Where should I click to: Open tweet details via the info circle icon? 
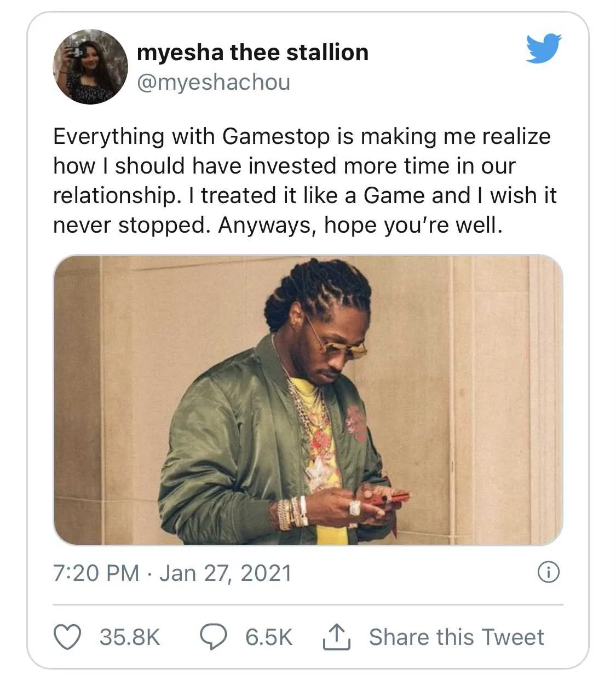click(x=554, y=573)
